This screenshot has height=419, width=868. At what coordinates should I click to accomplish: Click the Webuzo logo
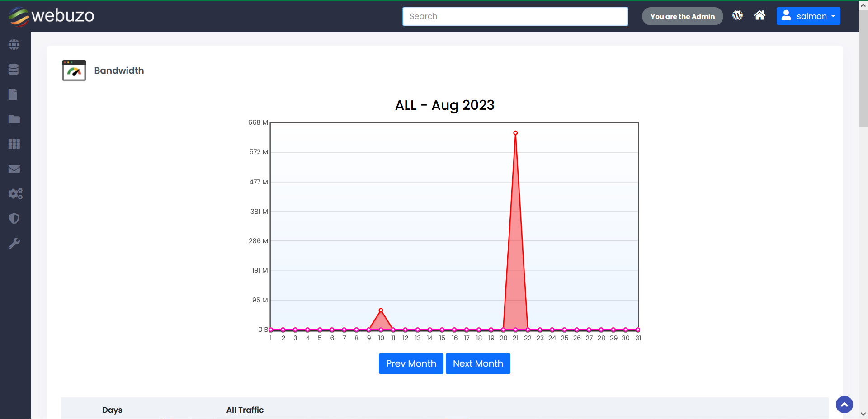click(x=51, y=16)
